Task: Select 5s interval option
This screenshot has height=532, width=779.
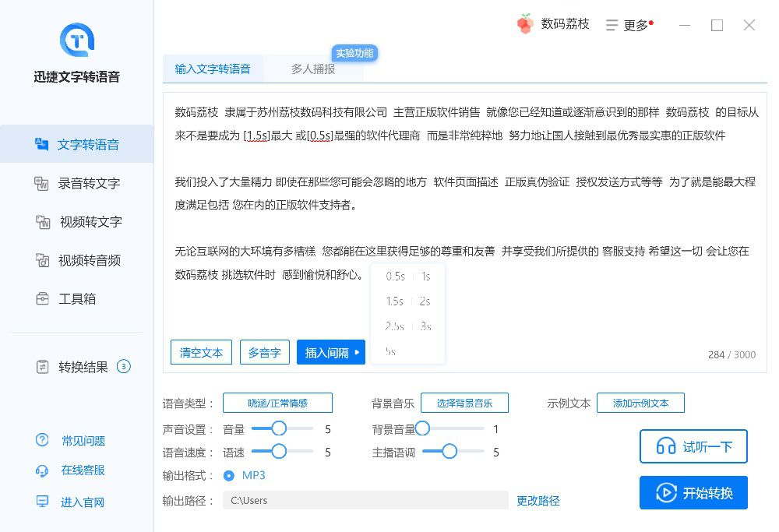Action: (390, 352)
